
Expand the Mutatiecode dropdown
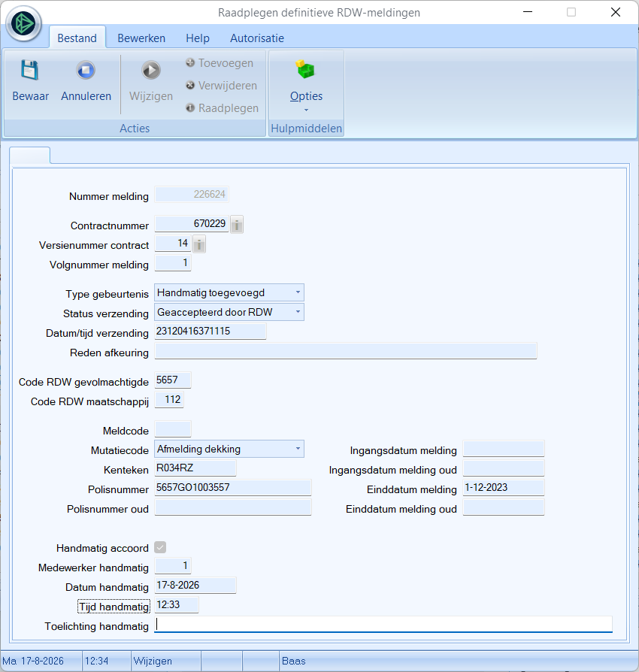point(298,449)
